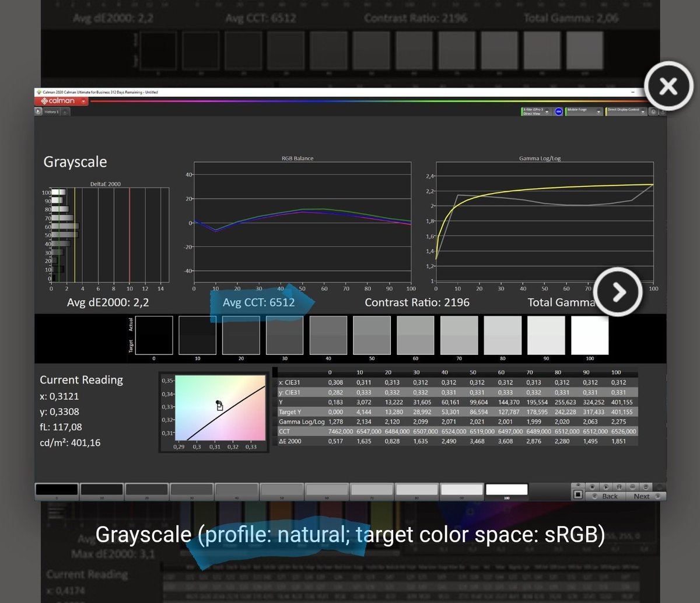The height and width of the screenshot is (603, 700).
Task: Click the Actual/Target swatch labeled 60
Action: 415,335
